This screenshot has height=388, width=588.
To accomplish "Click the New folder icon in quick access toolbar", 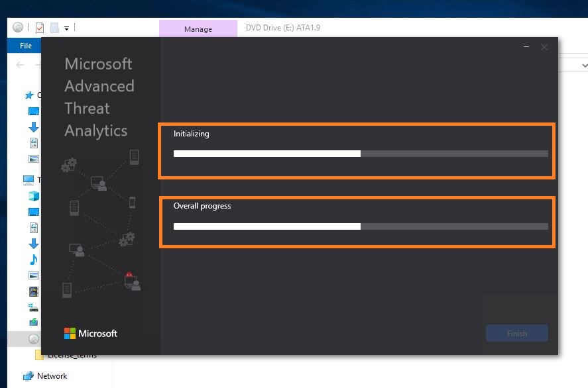I will tap(55, 28).
